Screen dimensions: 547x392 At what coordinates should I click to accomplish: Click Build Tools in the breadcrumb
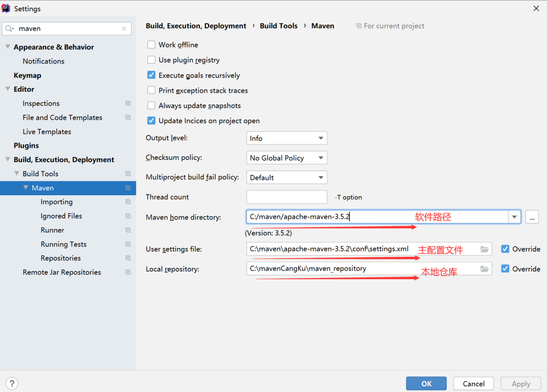coord(279,26)
